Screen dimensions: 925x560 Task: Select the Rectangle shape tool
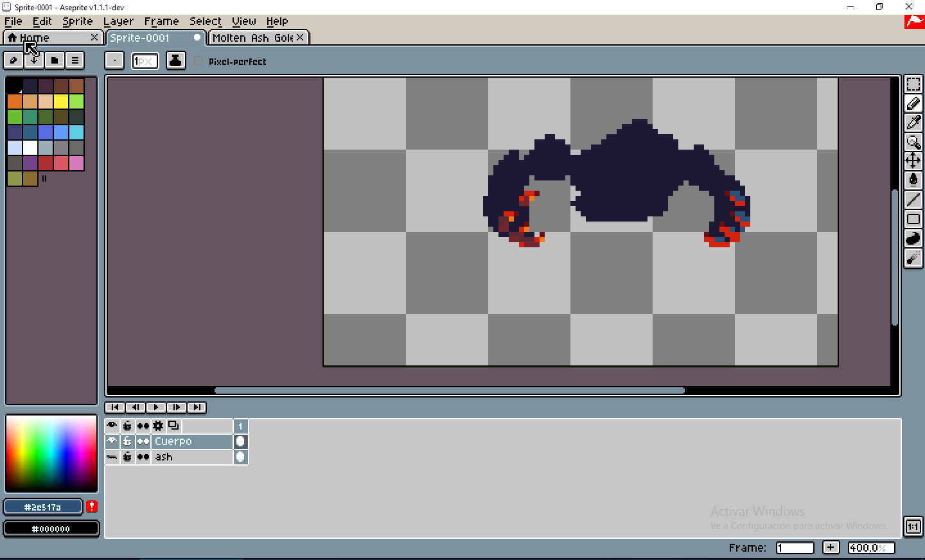(x=913, y=219)
